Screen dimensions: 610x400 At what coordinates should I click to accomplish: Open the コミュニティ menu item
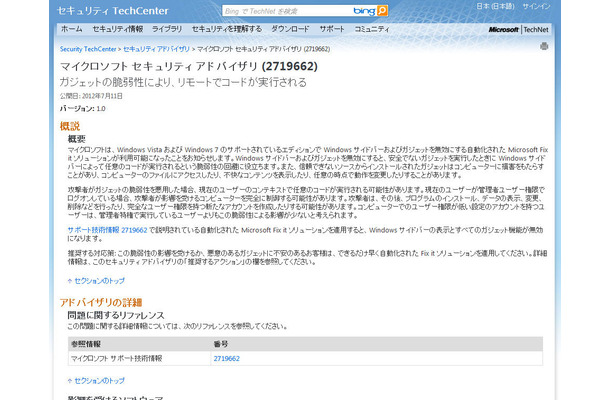[372, 29]
